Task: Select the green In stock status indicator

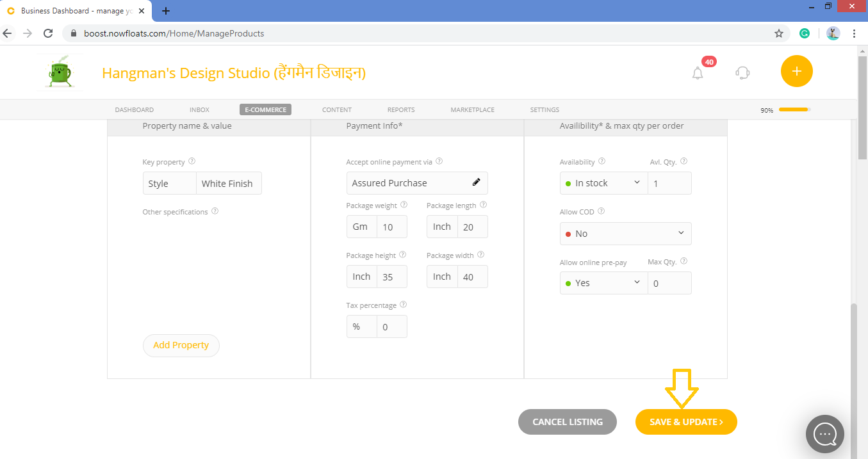Action: (x=569, y=183)
